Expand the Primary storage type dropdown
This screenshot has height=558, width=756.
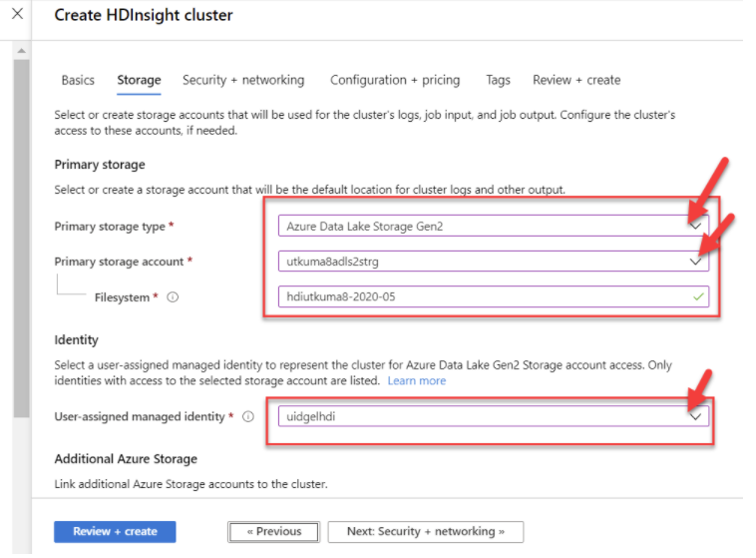tap(696, 227)
